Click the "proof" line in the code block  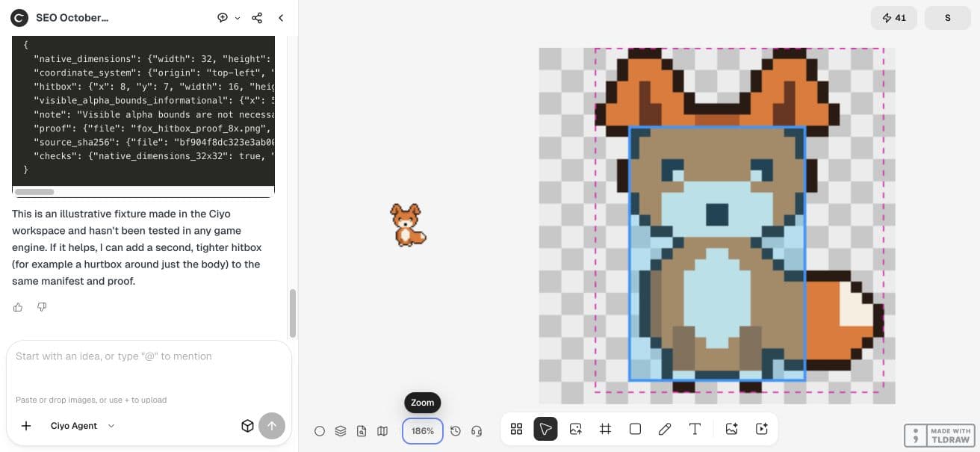(154, 129)
